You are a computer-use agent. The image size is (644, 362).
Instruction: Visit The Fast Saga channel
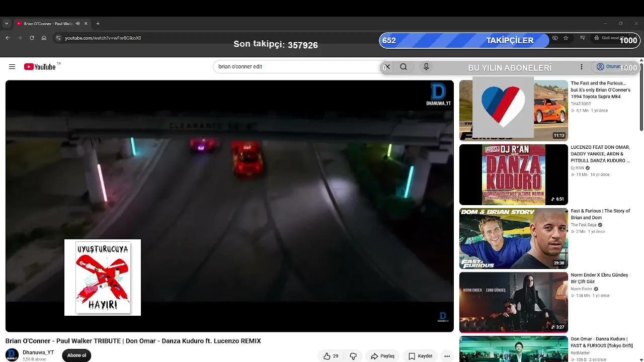click(584, 225)
